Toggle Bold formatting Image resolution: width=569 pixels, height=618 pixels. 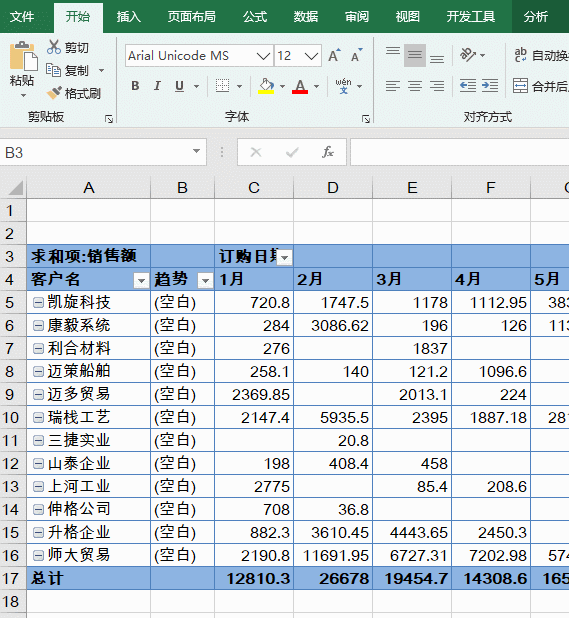135,86
